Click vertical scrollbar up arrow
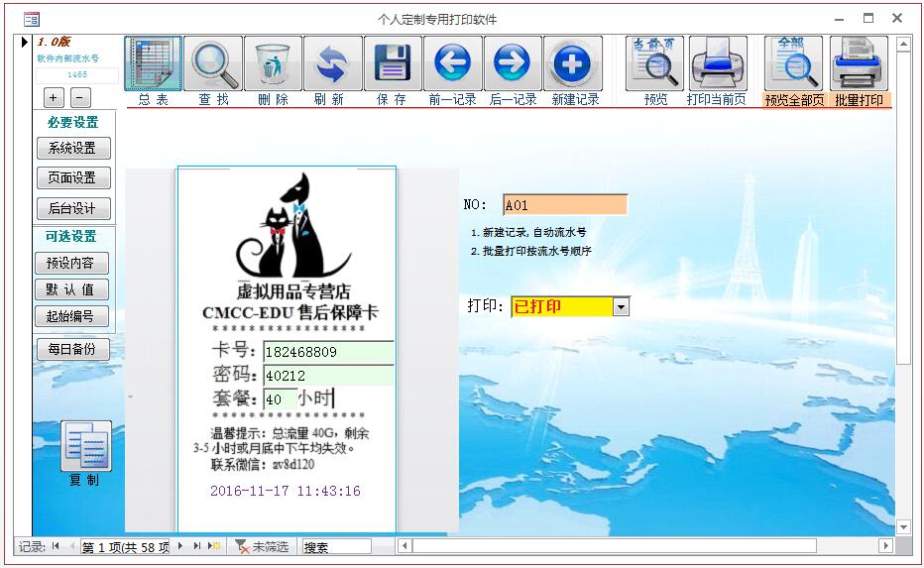 (903, 44)
